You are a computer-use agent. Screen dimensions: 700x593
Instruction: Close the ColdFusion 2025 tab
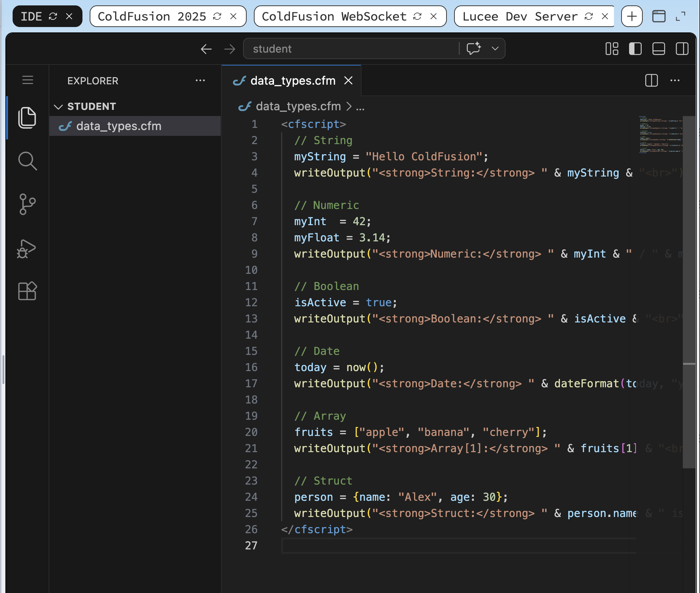pyautogui.click(x=233, y=16)
